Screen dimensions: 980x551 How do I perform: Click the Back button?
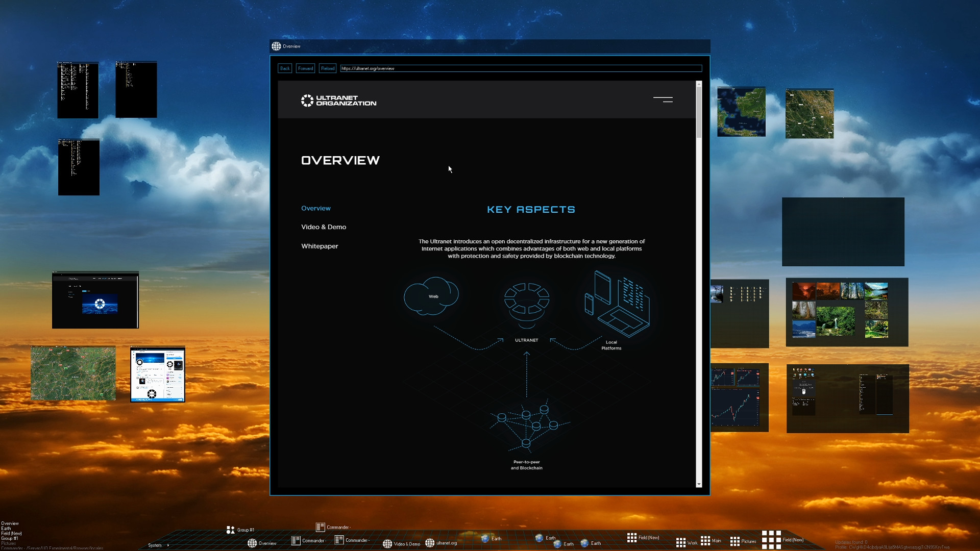click(284, 68)
